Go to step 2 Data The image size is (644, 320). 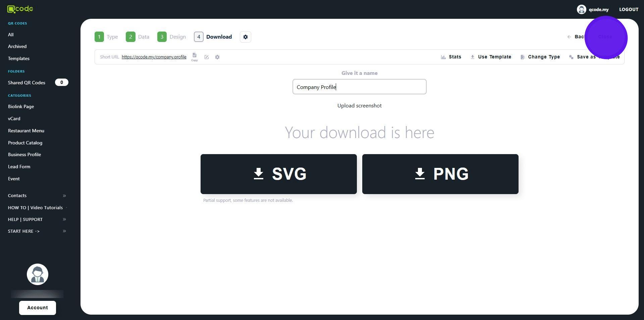(138, 37)
